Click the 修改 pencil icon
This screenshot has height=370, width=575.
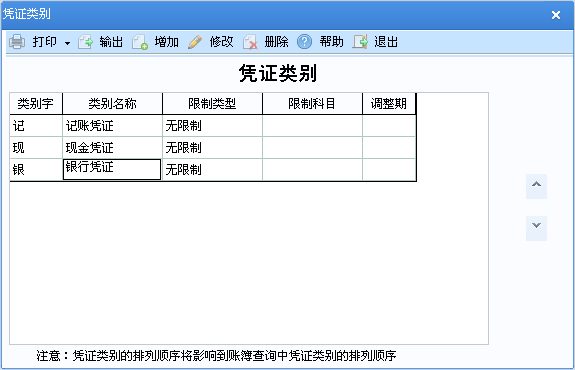[195, 42]
